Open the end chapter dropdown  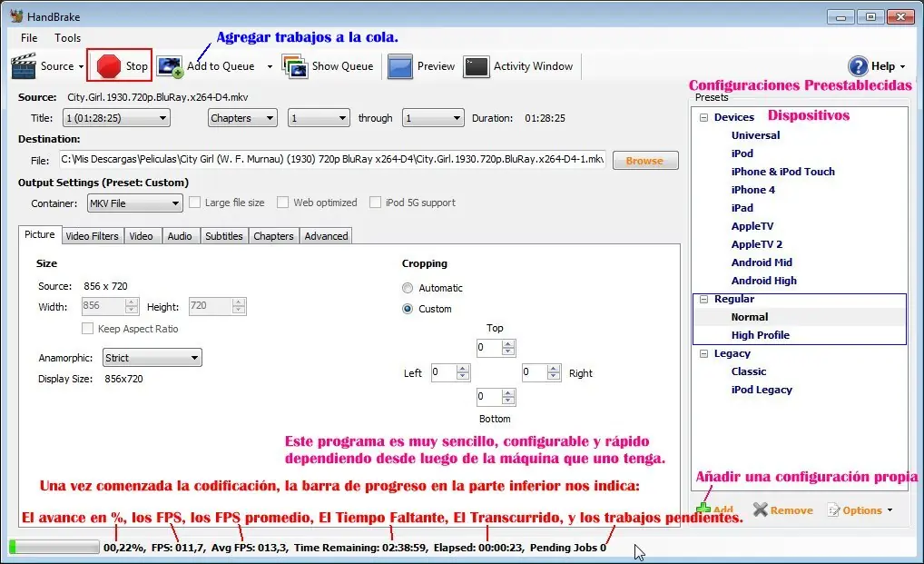click(x=433, y=118)
